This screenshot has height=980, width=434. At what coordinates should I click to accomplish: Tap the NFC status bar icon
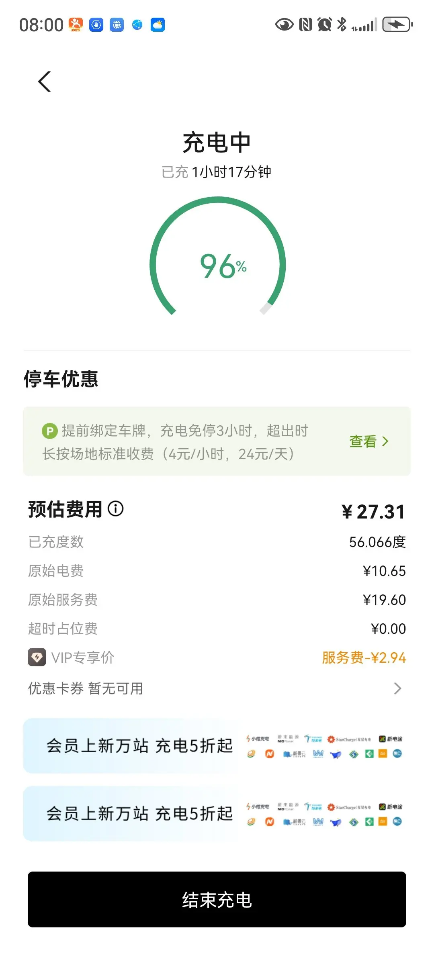(x=306, y=25)
